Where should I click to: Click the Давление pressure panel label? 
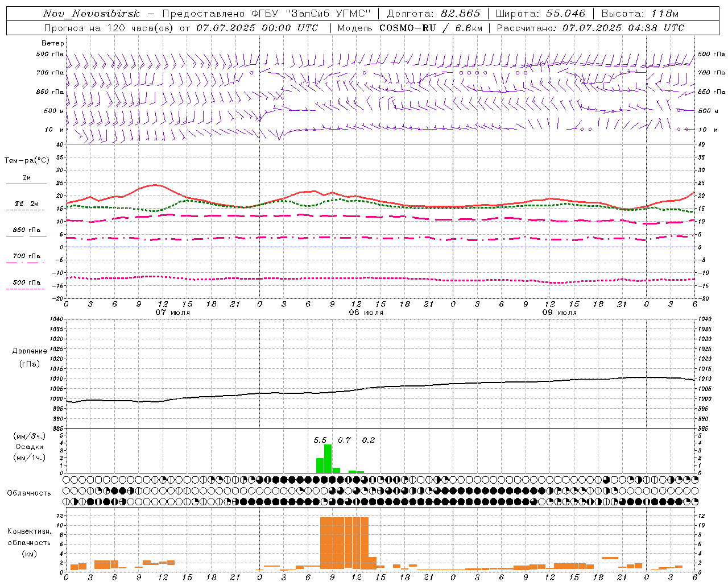pos(30,351)
